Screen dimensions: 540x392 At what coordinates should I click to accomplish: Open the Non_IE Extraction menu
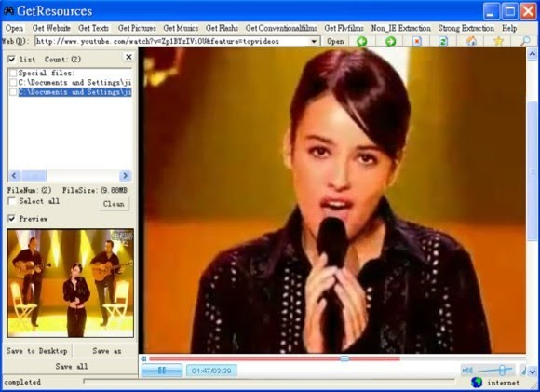point(401,28)
